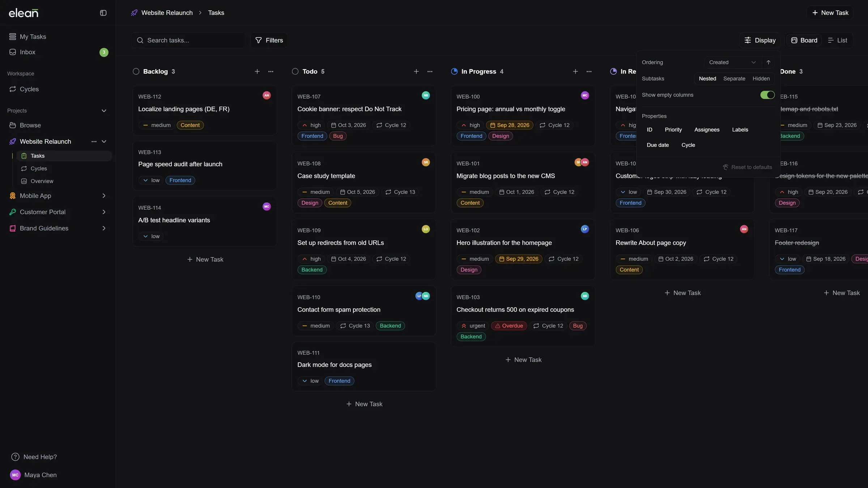This screenshot has height=488, width=868.
Task: Open Need Help? link
Action: [x=34, y=457]
